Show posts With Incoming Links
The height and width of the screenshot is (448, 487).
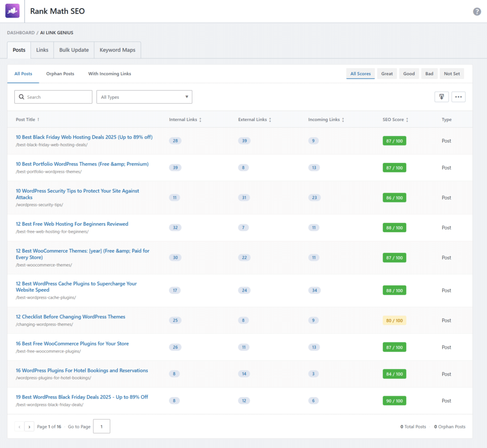click(x=110, y=74)
